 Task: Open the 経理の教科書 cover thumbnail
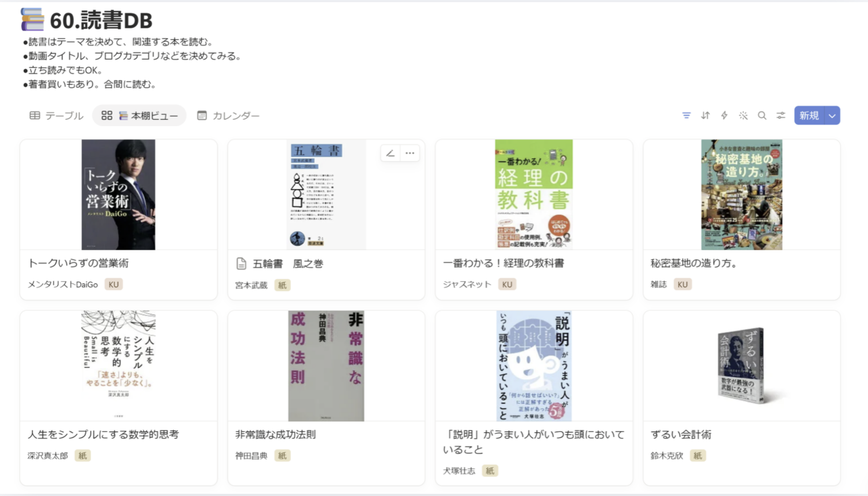pos(534,194)
